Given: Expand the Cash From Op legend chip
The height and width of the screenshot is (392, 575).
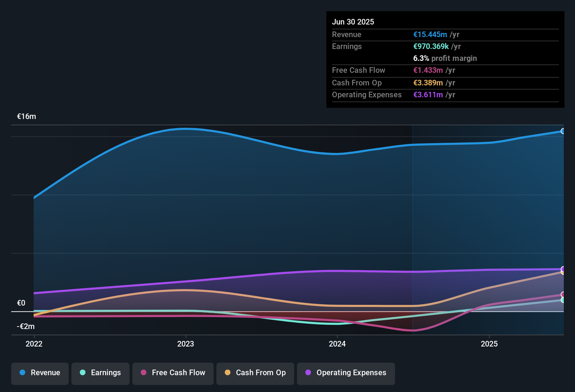Looking at the screenshot, I should coord(255,373).
